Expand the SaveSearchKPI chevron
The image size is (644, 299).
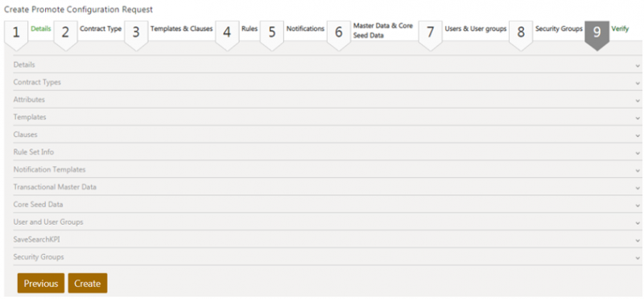point(638,240)
